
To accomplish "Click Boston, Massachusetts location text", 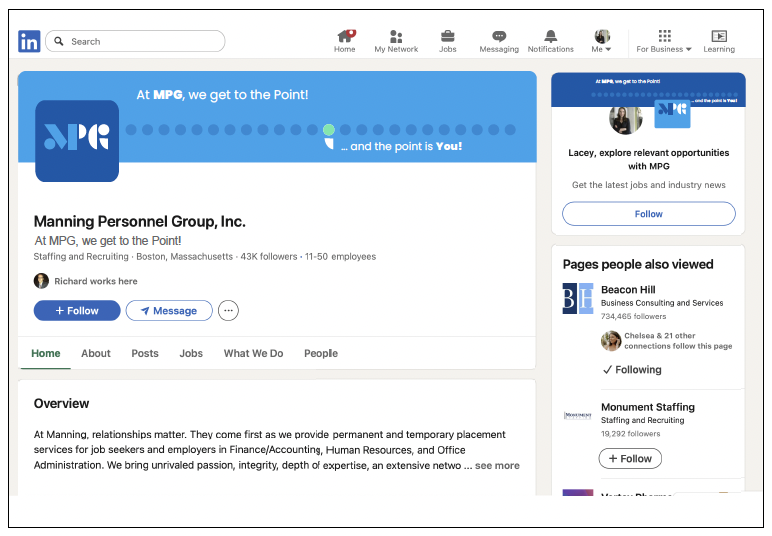I will pos(185,256).
